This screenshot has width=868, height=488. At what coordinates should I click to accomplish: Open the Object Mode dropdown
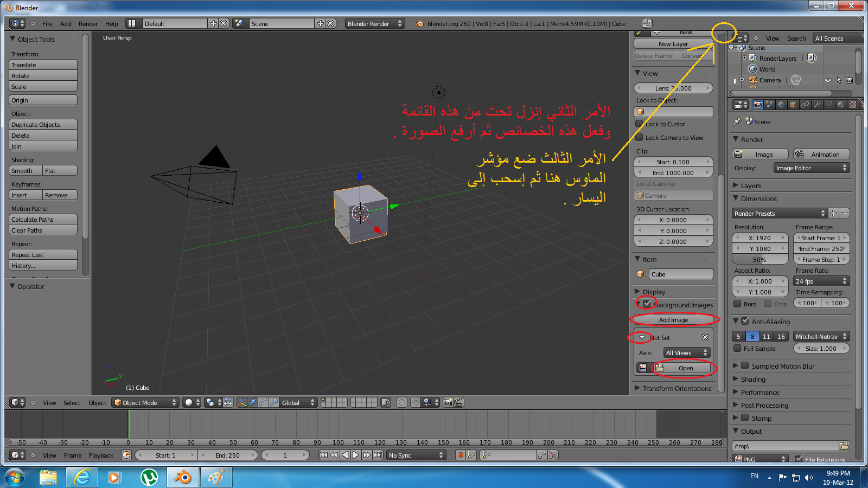[145, 402]
